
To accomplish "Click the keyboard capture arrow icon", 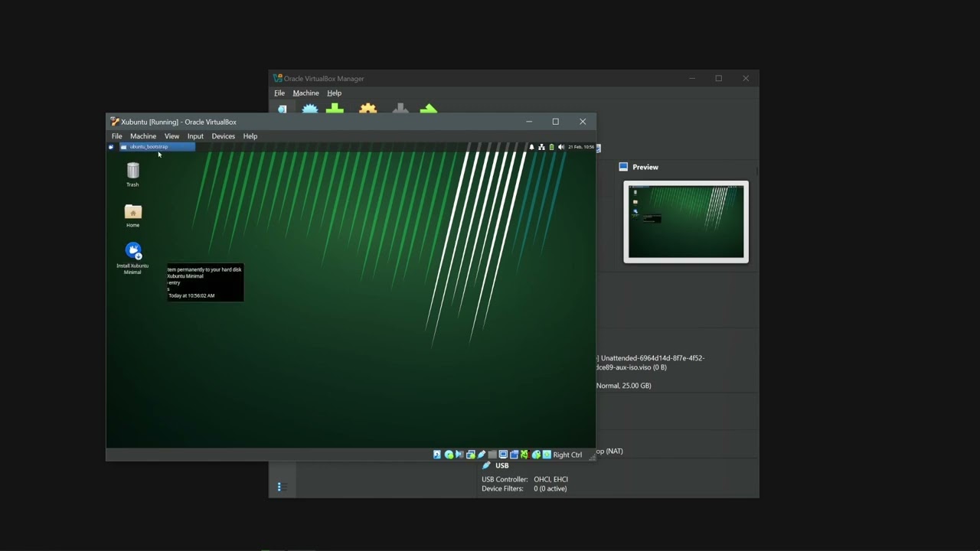I will (547, 455).
